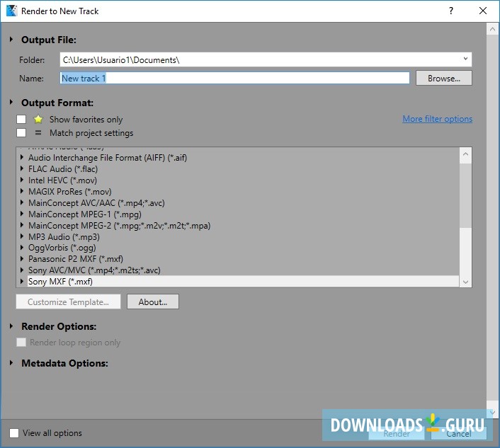Click the Render button
This screenshot has height=448, width=500.
(x=397, y=433)
